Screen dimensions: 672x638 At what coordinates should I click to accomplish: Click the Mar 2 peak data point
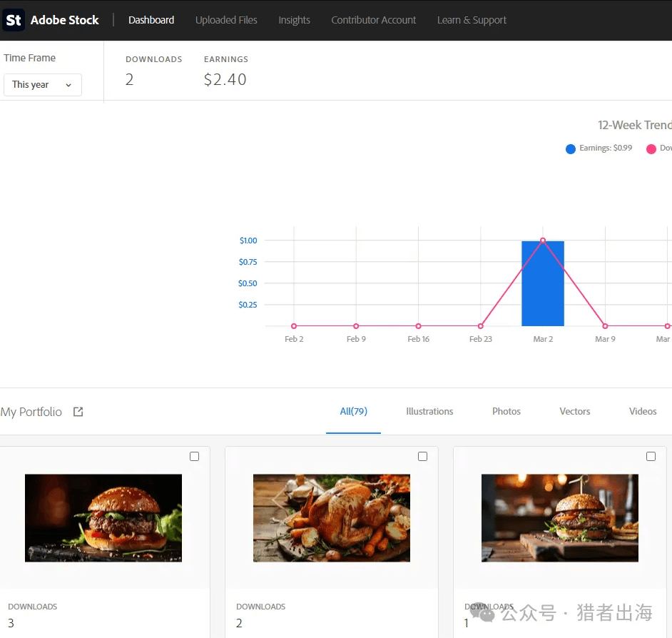[x=543, y=240]
